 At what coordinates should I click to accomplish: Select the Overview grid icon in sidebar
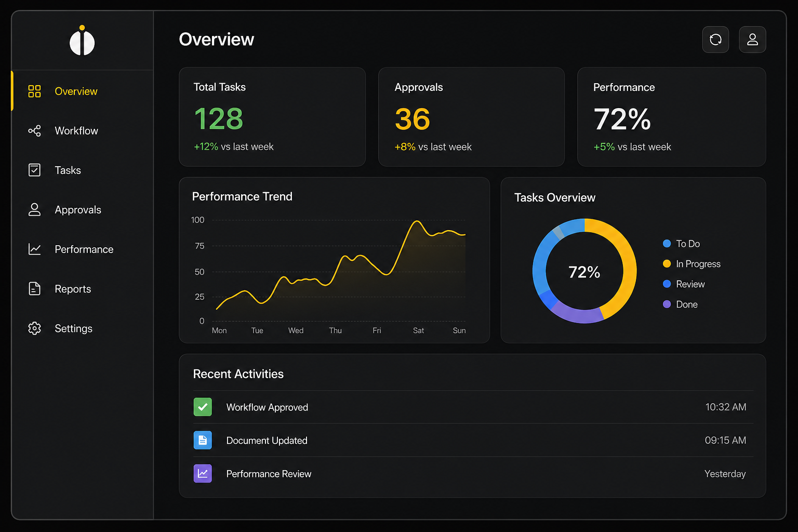point(34,91)
